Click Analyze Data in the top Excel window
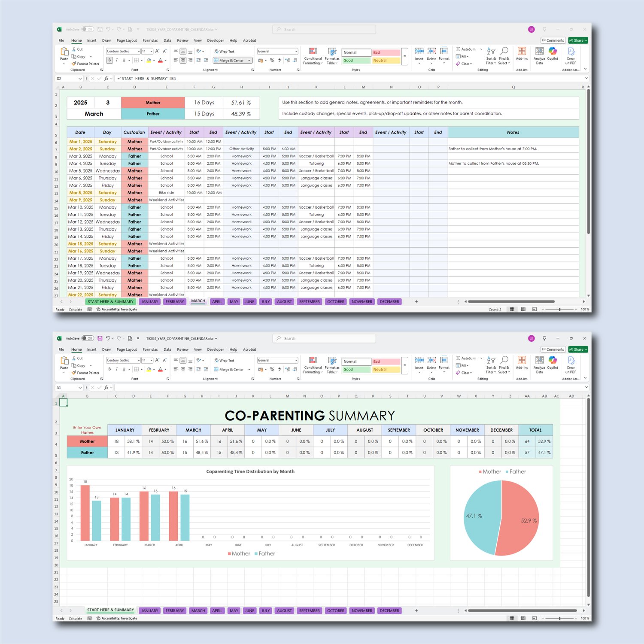The image size is (644, 644). pos(539,56)
